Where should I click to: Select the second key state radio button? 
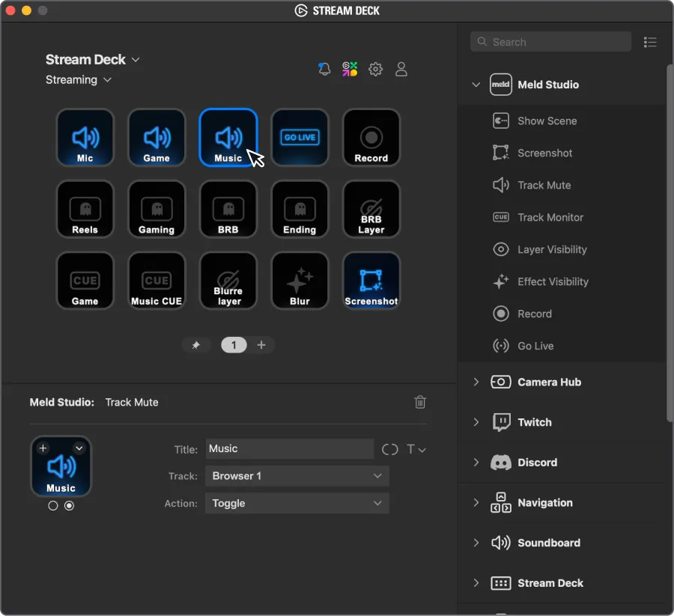point(70,505)
